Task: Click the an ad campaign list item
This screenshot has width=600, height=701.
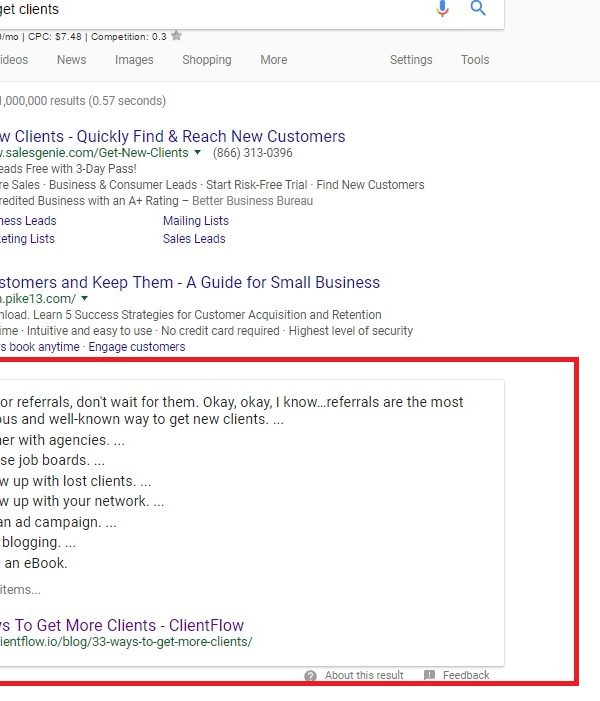Action: (x=58, y=522)
